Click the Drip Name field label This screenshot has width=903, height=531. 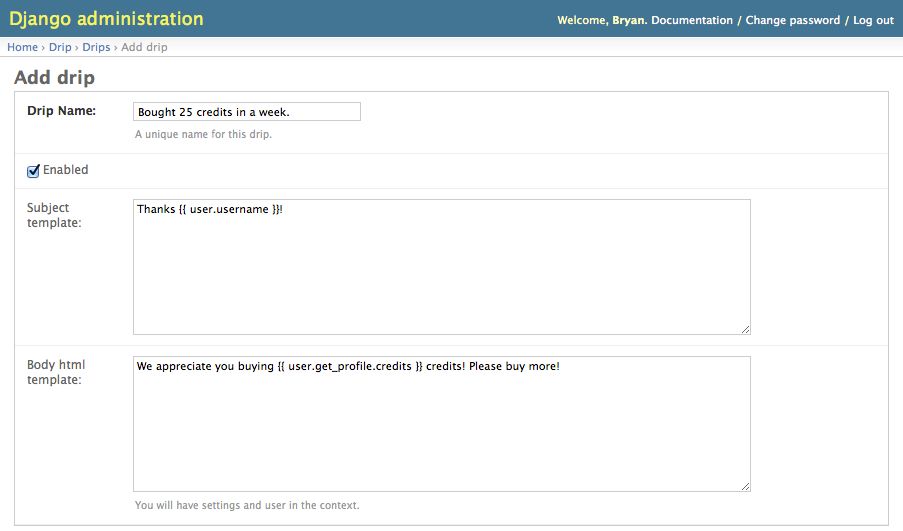[61, 111]
